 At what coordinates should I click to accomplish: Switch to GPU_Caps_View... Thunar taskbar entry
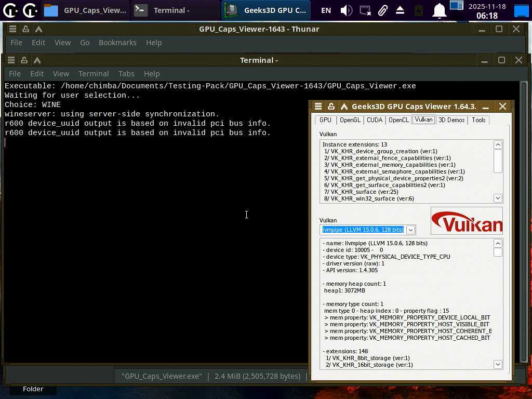point(86,10)
